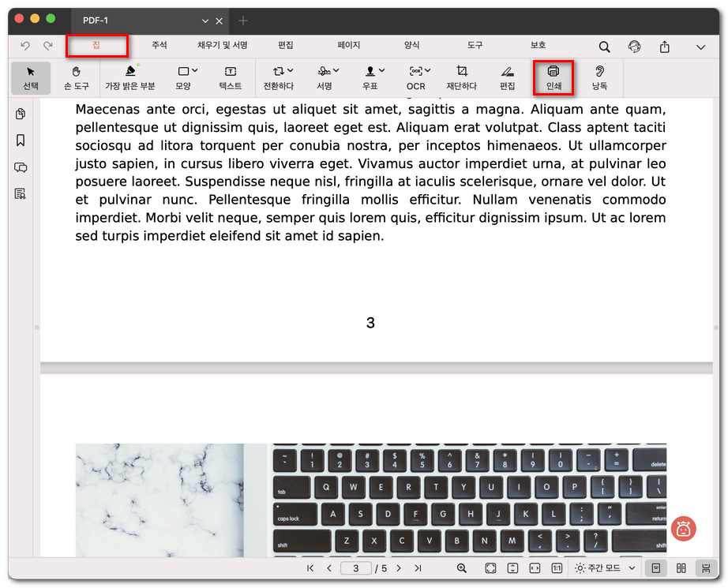Click the magnifier search icon
Viewport: 728px width, 588px height.
[604, 47]
